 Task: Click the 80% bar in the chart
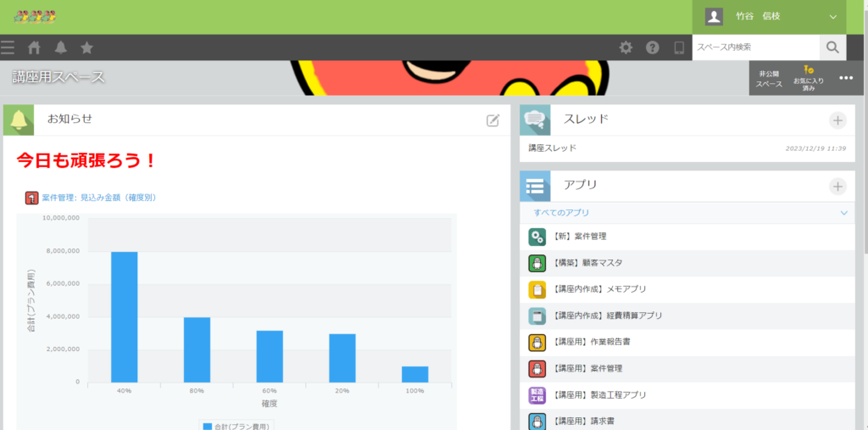coord(197,349)
